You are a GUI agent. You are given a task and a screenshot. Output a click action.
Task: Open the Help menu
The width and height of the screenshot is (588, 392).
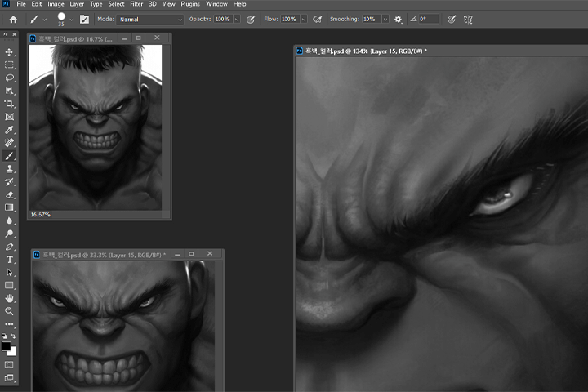[239, 4]
